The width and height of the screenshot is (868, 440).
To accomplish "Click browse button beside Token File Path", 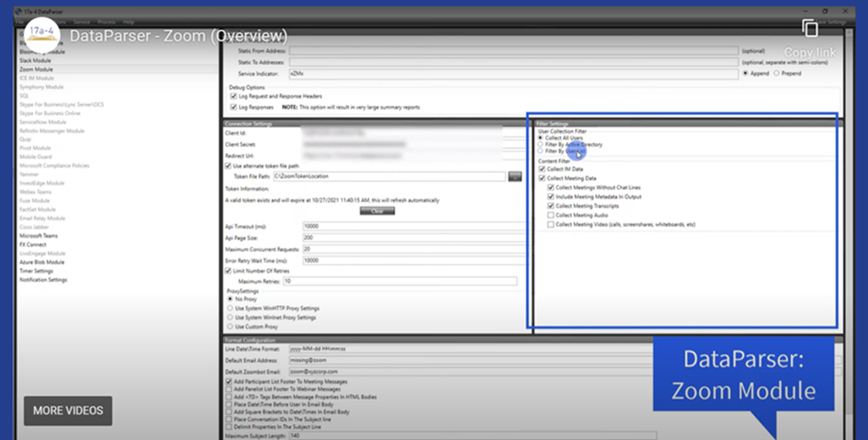I will click(514, 176).
